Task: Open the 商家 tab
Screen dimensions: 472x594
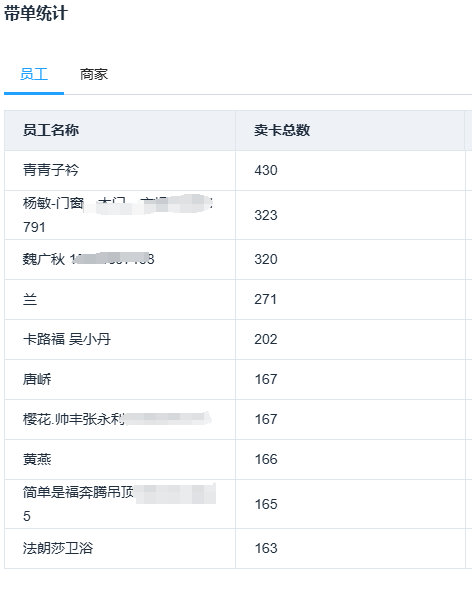Action: click(x=94, y=74)
